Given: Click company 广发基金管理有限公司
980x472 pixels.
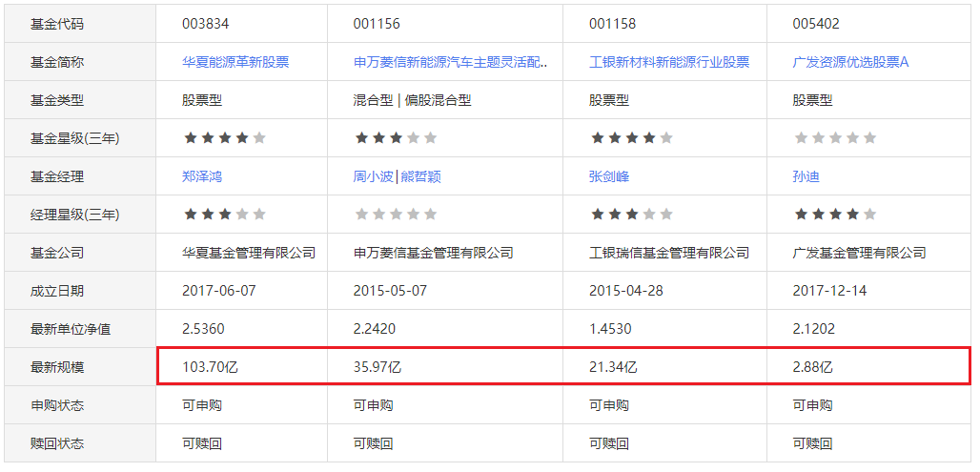Looking at the screenshot, I should coord(859,253).
